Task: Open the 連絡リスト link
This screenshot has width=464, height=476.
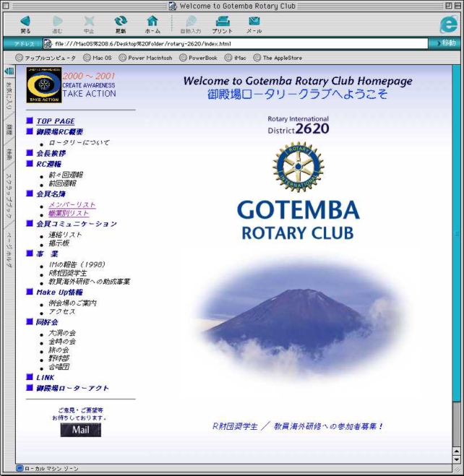Action: (x=65, y=235)
